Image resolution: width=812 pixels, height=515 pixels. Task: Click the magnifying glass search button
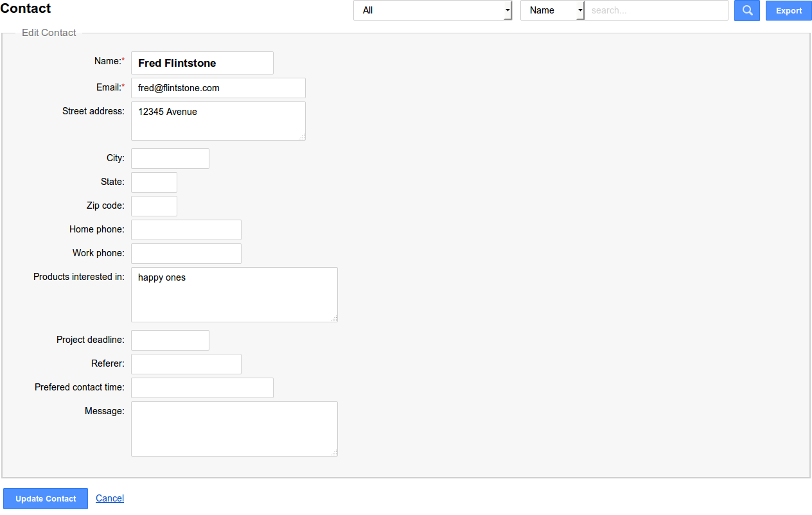point(746,10)
